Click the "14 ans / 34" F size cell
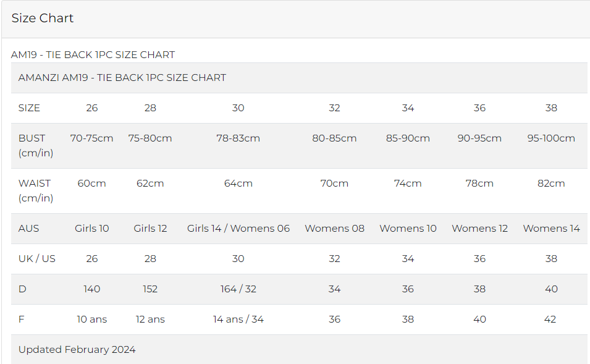590x364 pixels. [x=238, y=320]
